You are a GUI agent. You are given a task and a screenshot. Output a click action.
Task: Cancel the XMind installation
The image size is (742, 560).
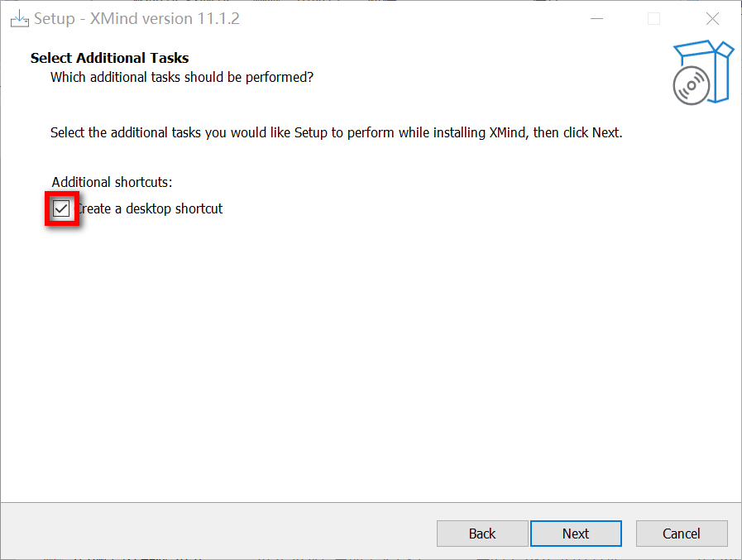(x=682, y=534)
